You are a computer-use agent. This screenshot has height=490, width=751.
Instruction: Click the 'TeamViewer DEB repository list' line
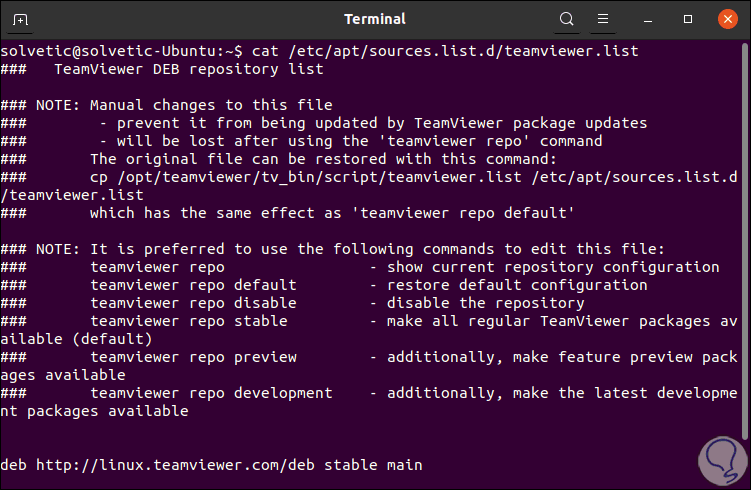tap(188, 69)
